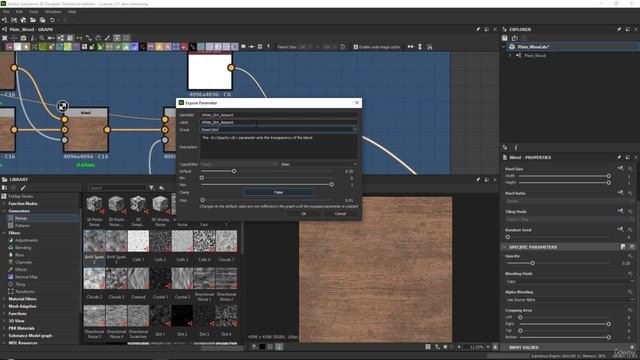Open the Help menu
This screenshot has height=360, width=640.
click(72, 12)
